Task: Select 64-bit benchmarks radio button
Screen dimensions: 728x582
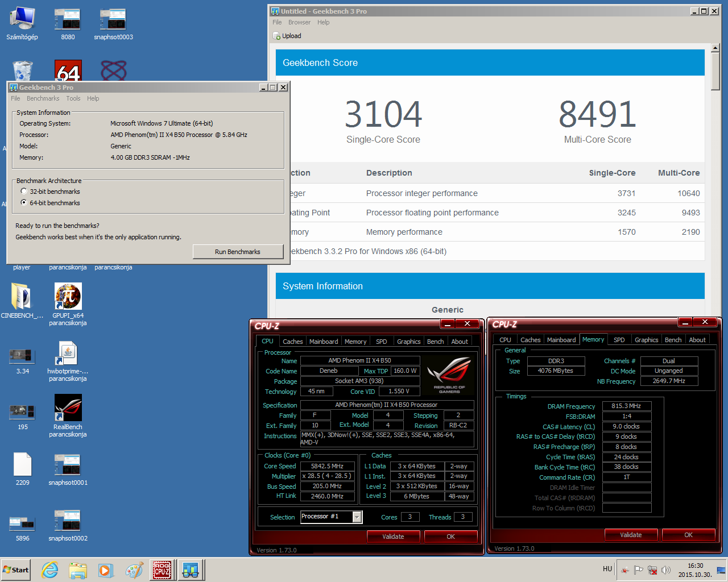Action: pos(24,202)
